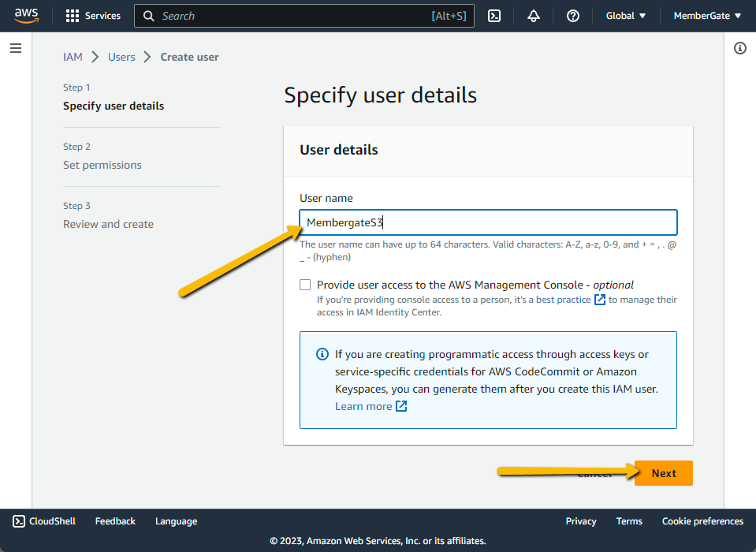Expand the Global region dropdown
This screenshot has width=756, height=552.
[x=625, y=16]
